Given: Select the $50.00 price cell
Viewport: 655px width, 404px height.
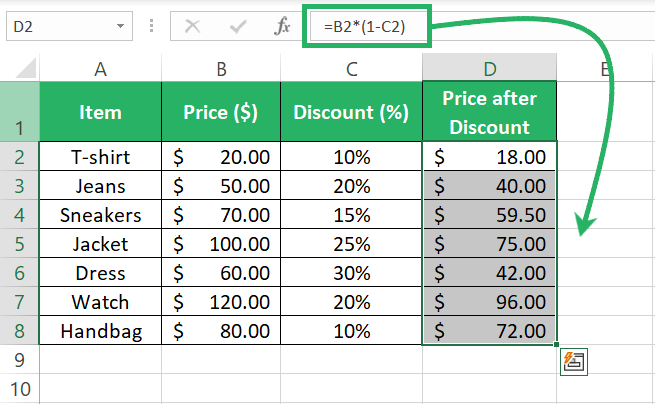Looking at the screenshot, I should (221, 185).
